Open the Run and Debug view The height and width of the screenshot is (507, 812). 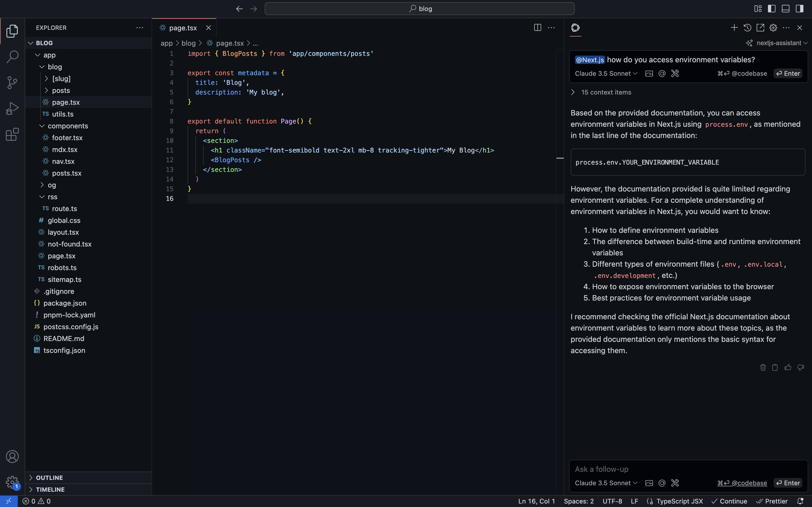(x=12, y=108)
